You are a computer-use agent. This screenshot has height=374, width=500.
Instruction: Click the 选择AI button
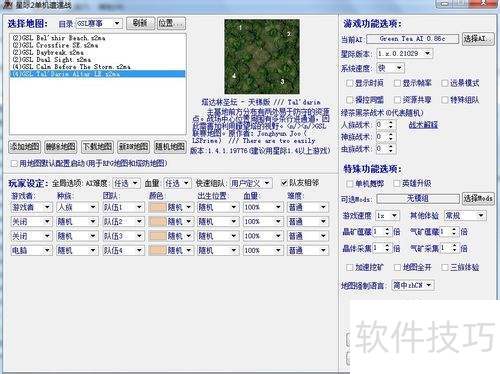click(x=477, y=39)
